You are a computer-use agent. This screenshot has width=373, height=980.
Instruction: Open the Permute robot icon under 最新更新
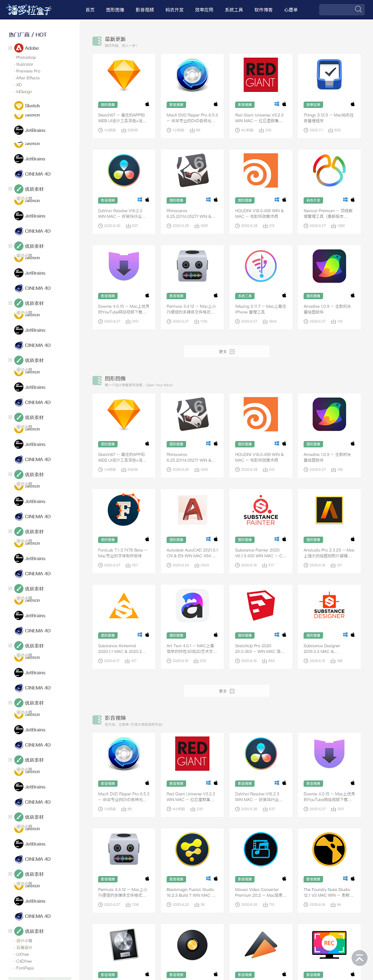pyautogui.click(x=192, y=266)
